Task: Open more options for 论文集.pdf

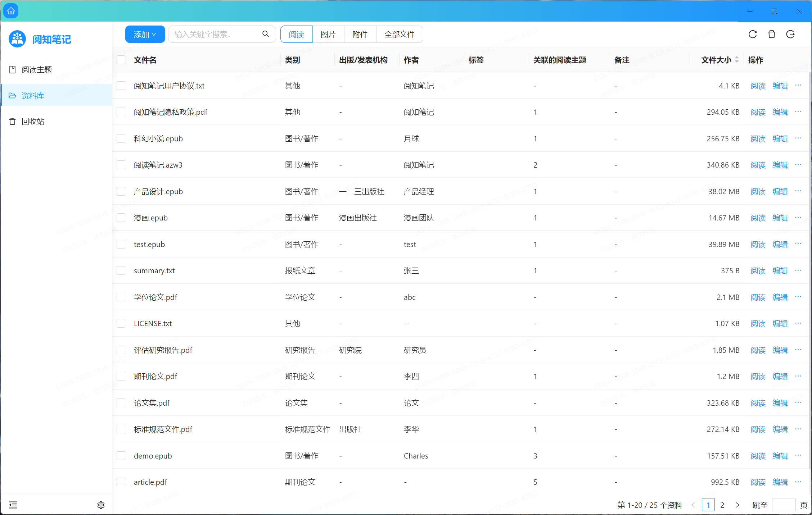Action: pyautogui.click(x=798, y=403)
